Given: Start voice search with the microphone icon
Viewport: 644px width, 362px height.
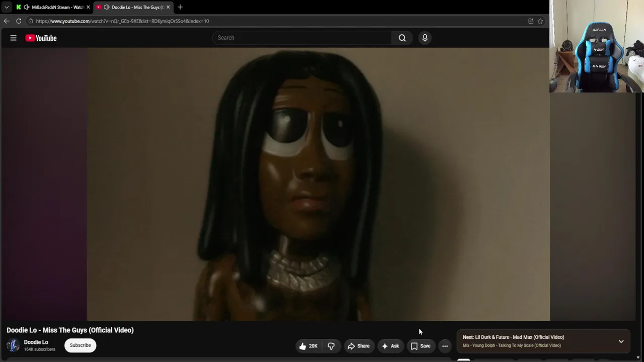Looking at the screenshot, I should [425, 38].
